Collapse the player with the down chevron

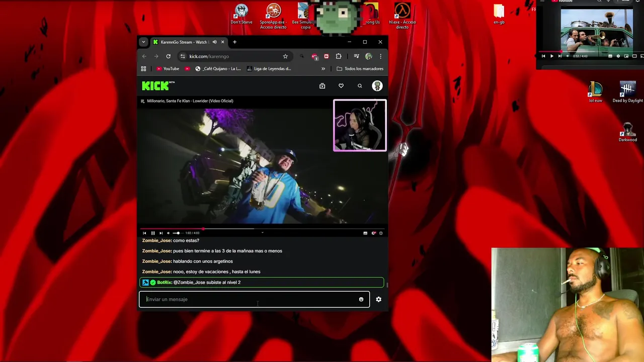(x=262, y=232)
